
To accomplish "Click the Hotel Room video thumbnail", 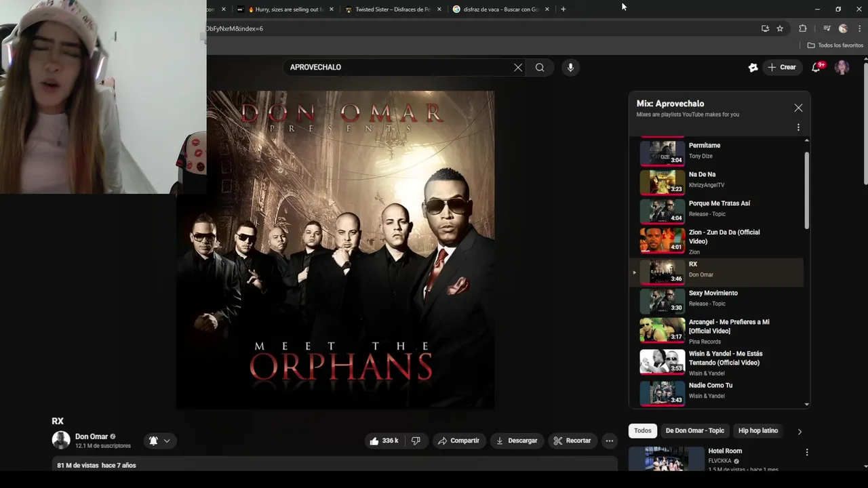I will click(665, 458).
